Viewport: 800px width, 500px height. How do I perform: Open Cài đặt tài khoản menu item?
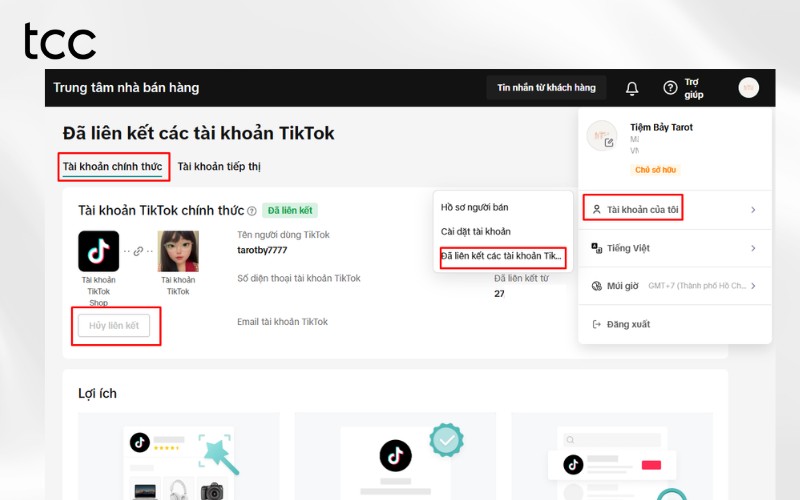pos(476,231)
